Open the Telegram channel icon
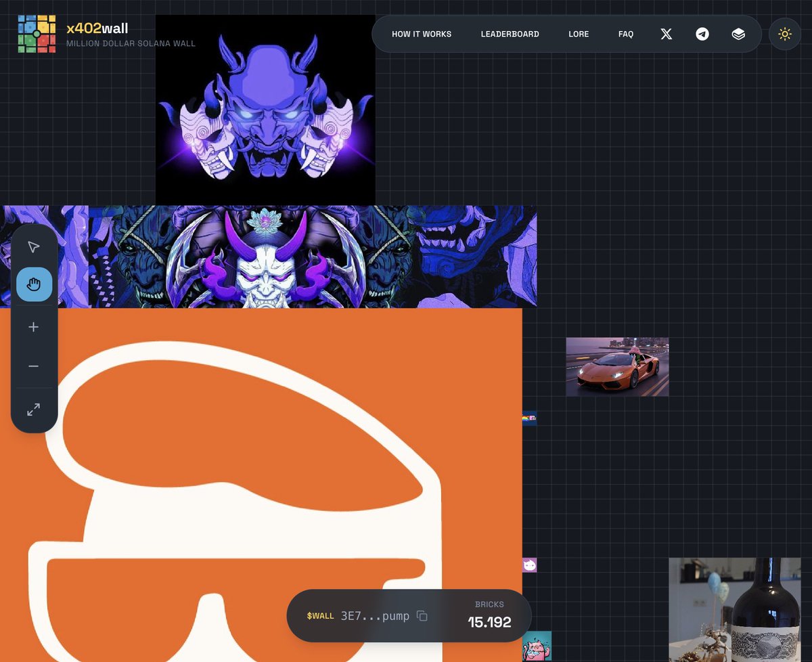The image size is (812, 662). [702, 34]
